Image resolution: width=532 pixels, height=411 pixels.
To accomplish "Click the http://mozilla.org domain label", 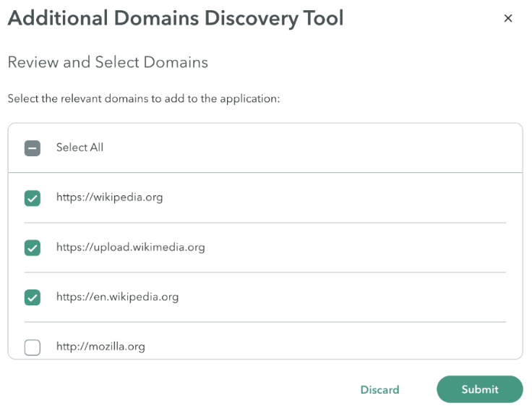I will 100,347.
